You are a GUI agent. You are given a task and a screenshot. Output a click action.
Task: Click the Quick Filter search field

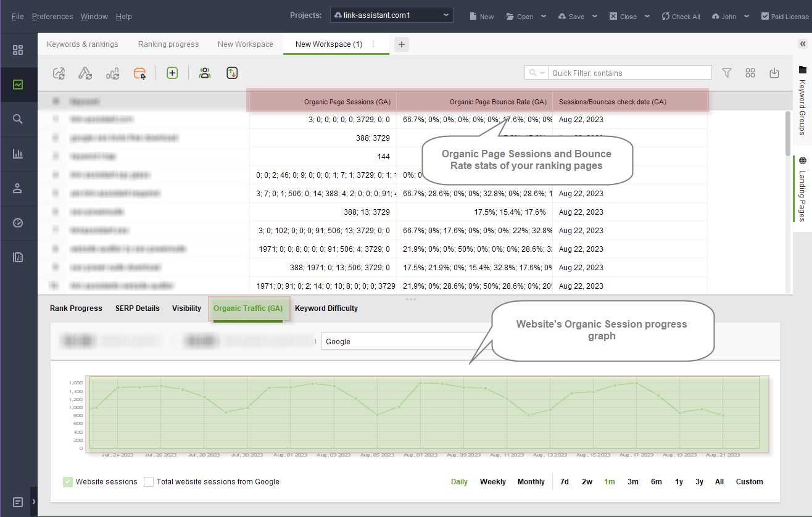click(x=631, y=73)
